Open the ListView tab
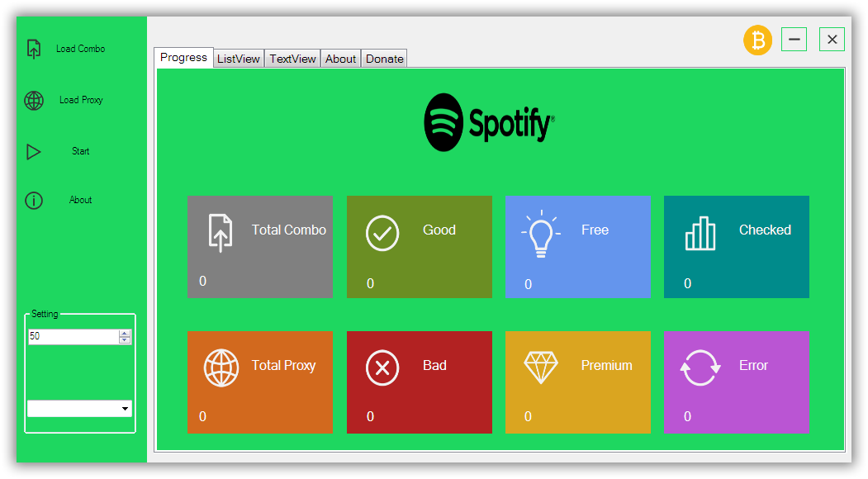868x479 pixels. (239, 59)
